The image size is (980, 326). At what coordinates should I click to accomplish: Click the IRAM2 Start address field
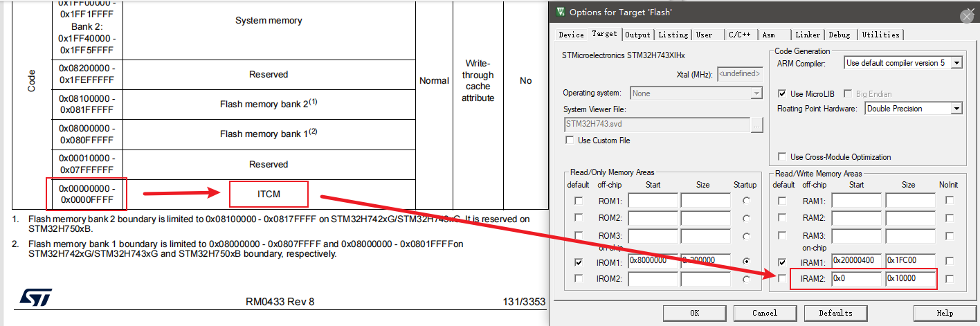pyautogui.click(x=856, y=278)
